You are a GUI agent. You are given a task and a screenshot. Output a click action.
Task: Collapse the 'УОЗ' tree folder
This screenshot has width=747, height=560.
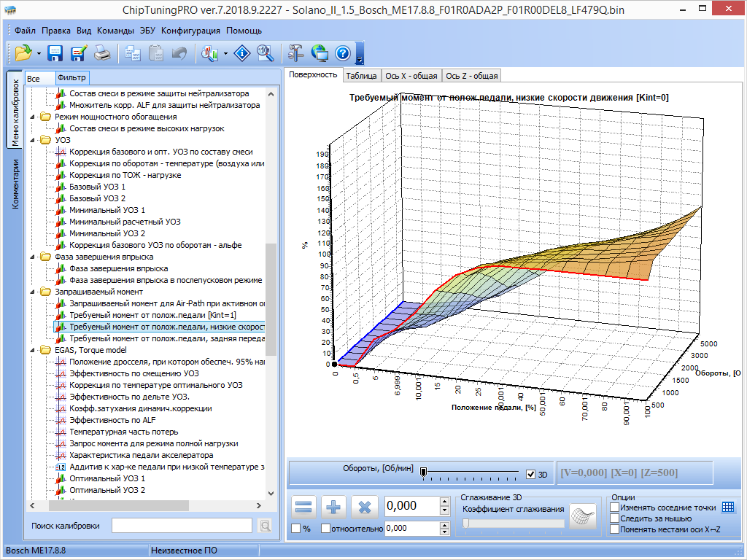click(32, 140)
